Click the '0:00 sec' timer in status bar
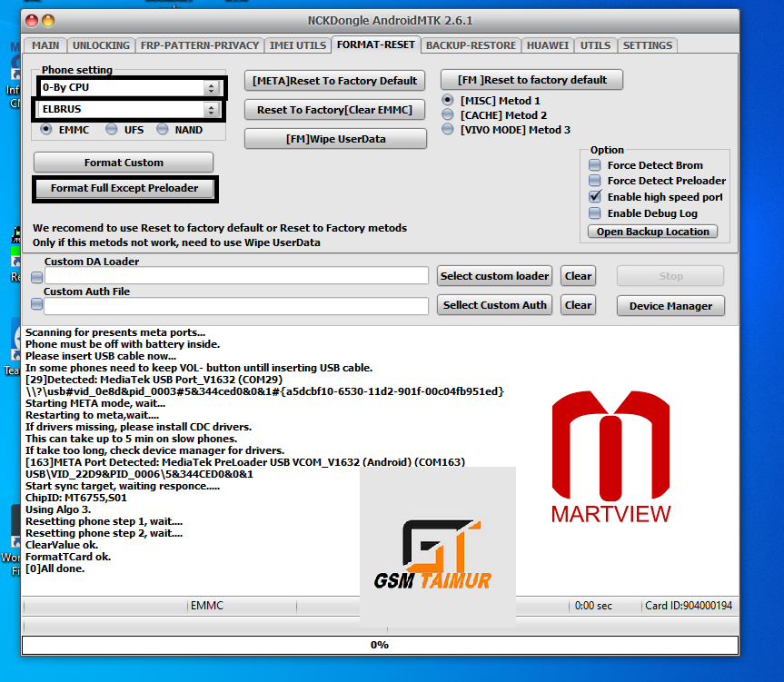The width and height of the screenshot is (784, 682). tap(593, 606)
